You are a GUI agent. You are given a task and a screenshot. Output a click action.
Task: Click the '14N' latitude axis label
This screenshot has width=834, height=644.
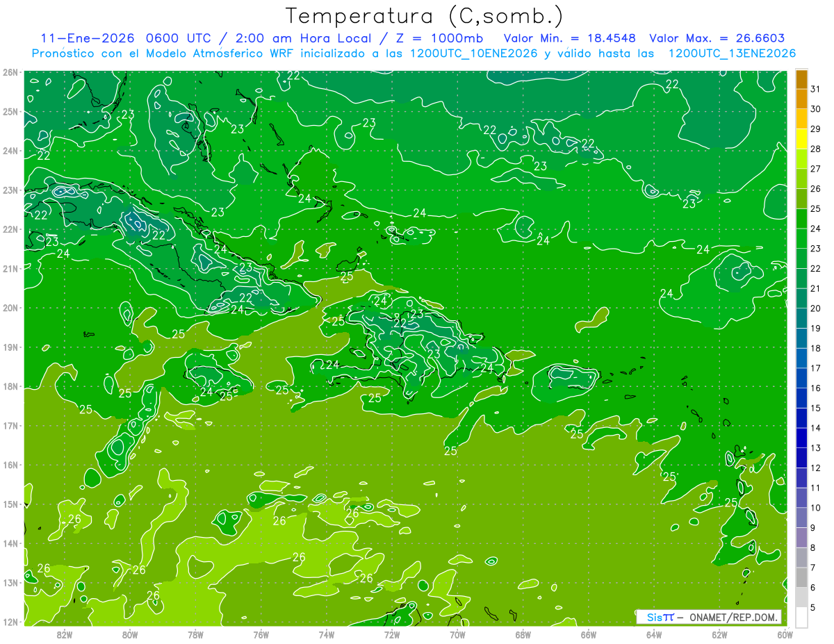tap(10, 543)
